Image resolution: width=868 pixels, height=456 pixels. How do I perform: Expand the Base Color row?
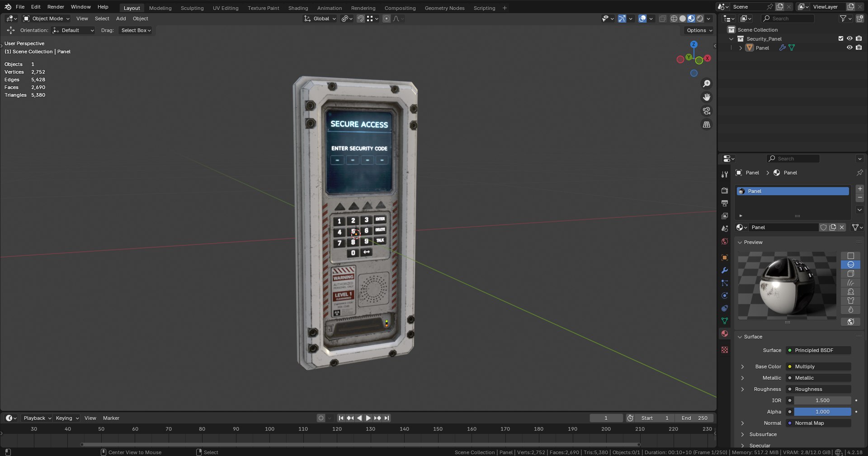743,367
